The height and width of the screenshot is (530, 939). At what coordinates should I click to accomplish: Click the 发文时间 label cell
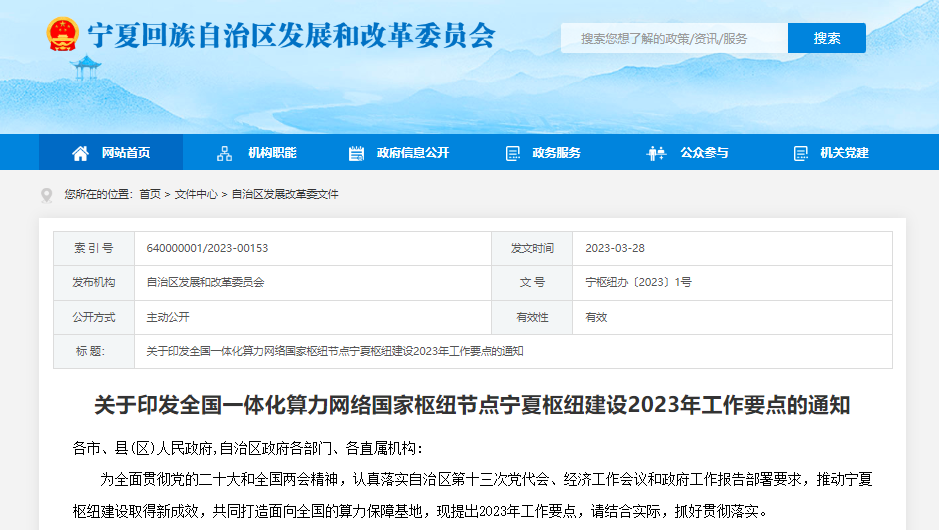pyautogui.click(x=532, y=248)
